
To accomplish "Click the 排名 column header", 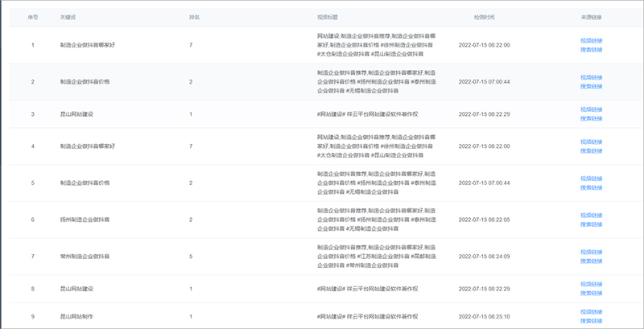I will point(194,18).
